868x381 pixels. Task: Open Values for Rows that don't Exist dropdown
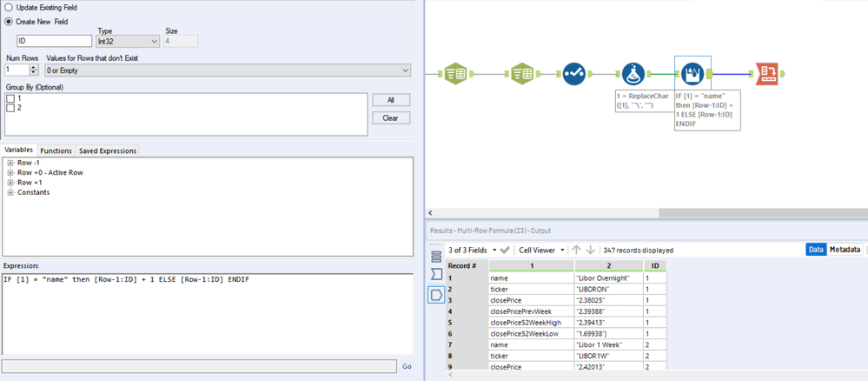[228, 70]
